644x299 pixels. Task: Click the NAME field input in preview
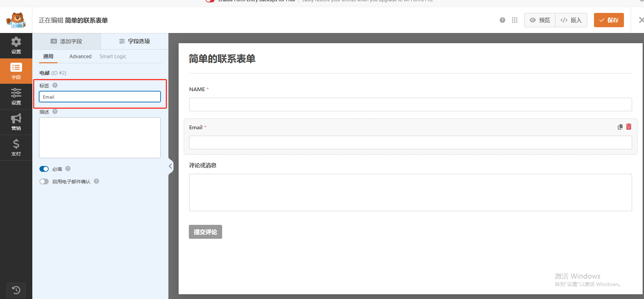pos(410,104)
